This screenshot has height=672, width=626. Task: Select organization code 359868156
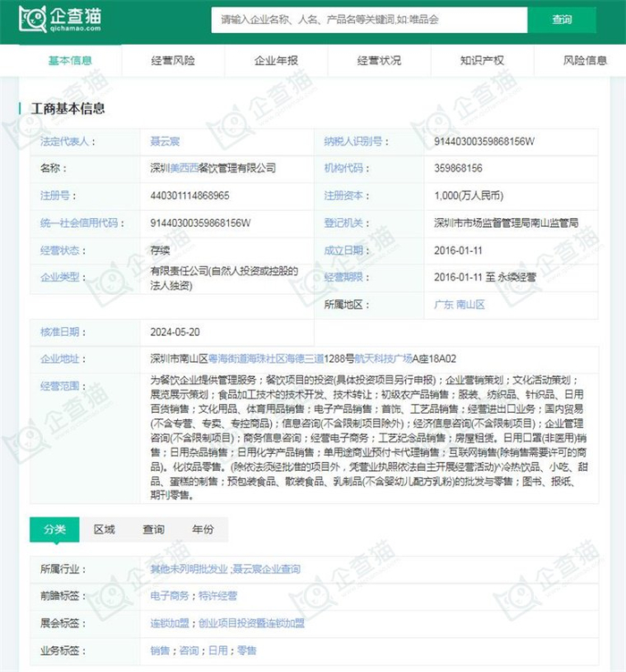458,168
